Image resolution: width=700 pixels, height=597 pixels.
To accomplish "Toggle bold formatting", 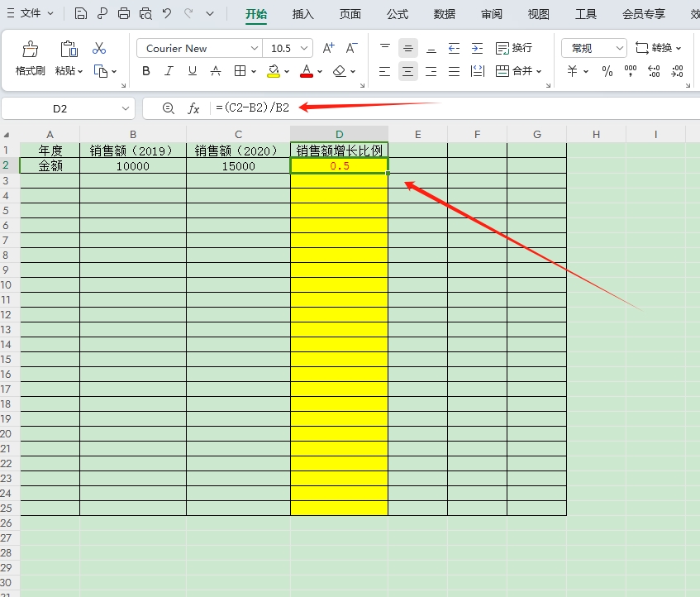I will click(x=146, y=71).
